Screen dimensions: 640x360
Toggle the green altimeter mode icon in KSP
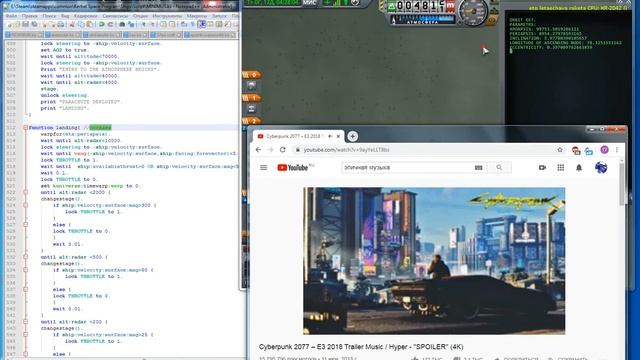coord(391,6)
